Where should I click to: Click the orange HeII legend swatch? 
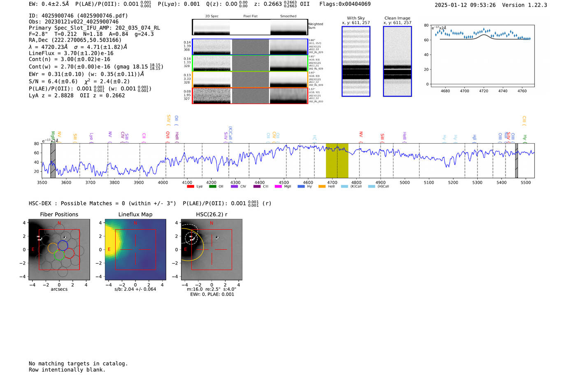(x=322, y=186)
